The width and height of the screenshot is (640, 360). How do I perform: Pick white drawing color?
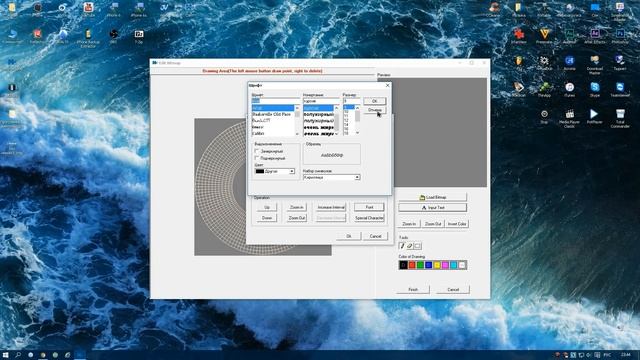(x=462, y=265)
